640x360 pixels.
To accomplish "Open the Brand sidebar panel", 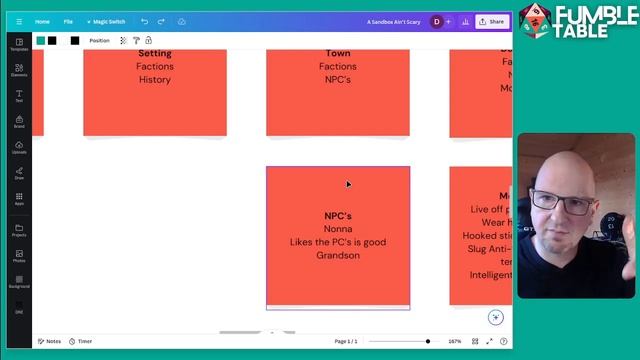I will (x=19, y=122).
